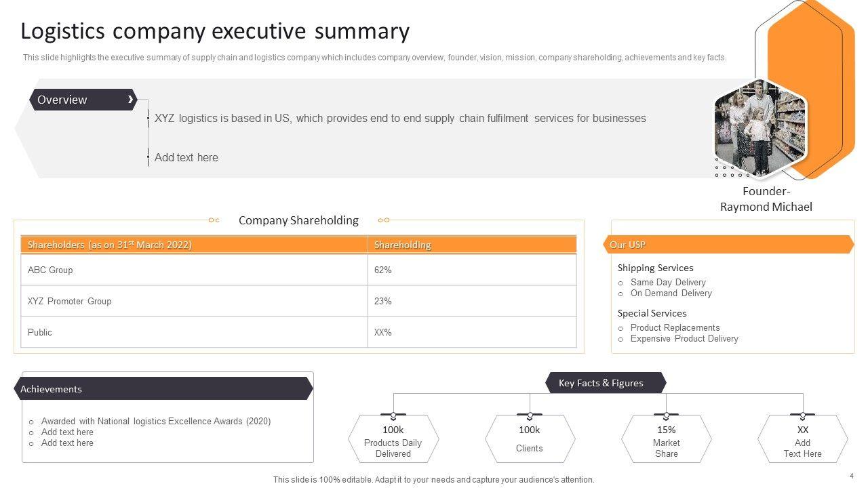Screen dimensions: 868x488
Task: Click the XYZ Promoter Group cell
Action: click(x=194, y=301)
